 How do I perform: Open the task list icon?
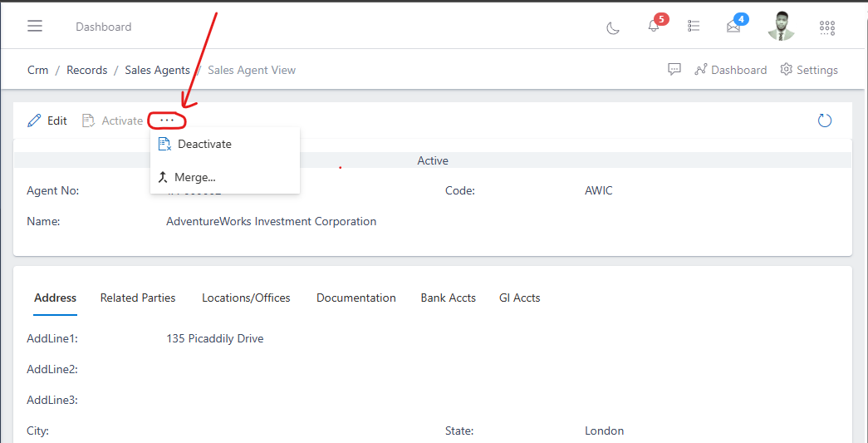(694, 26)
